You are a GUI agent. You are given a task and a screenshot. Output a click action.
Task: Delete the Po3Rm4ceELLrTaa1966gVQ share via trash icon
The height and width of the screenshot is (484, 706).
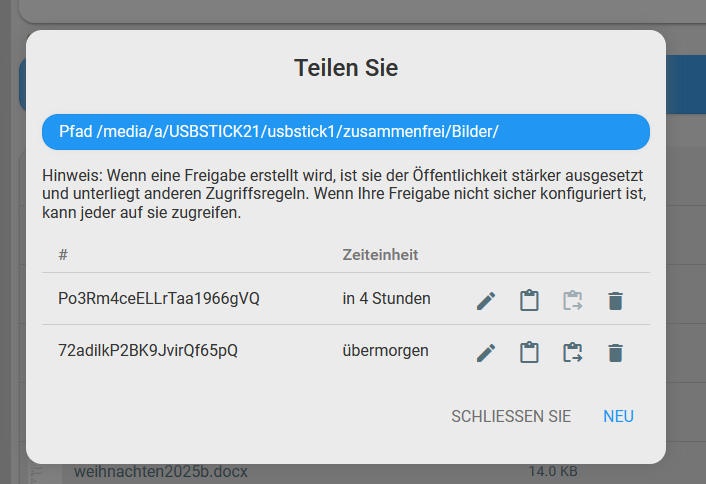tap(615, 300)
